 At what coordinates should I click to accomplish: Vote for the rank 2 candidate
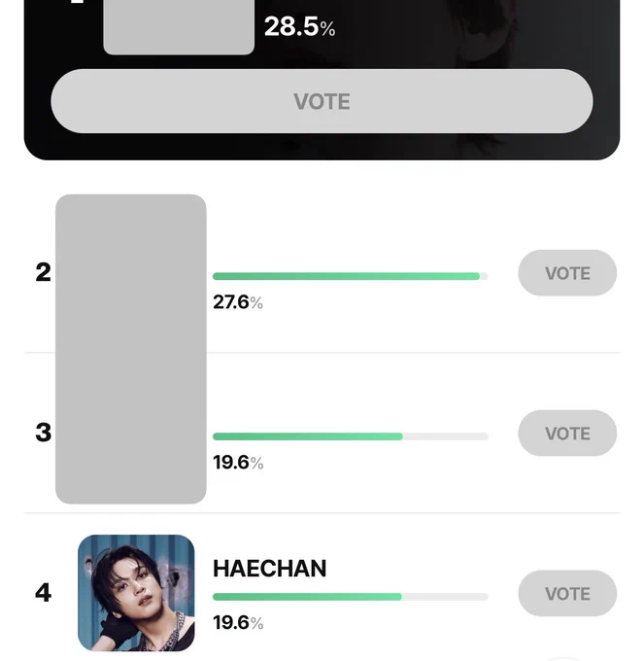pos(567,273)
